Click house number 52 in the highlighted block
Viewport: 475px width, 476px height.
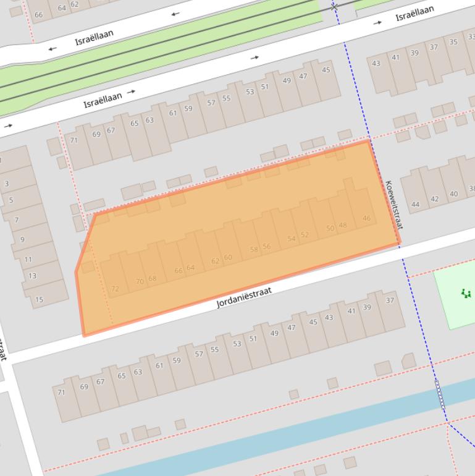pos(305,235)
